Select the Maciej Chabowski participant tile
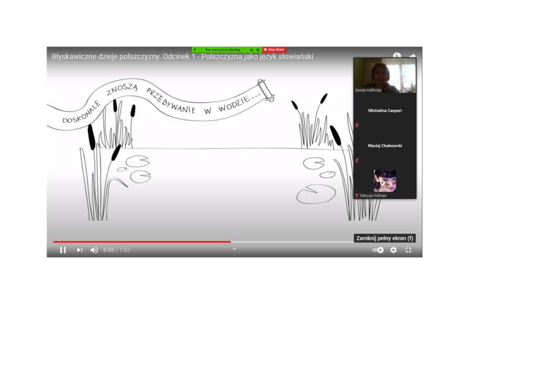Screen dimensions: 555x392 pos(385,146)
